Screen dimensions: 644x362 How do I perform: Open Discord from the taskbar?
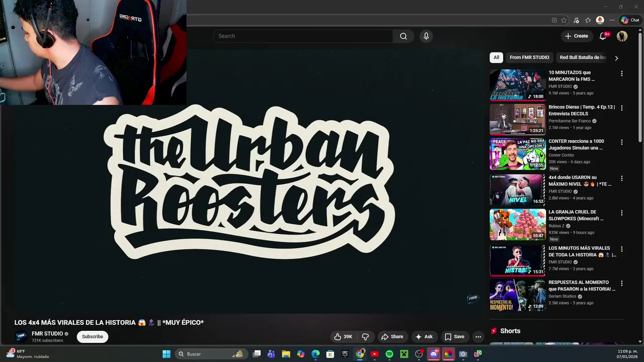click(434, 354)
